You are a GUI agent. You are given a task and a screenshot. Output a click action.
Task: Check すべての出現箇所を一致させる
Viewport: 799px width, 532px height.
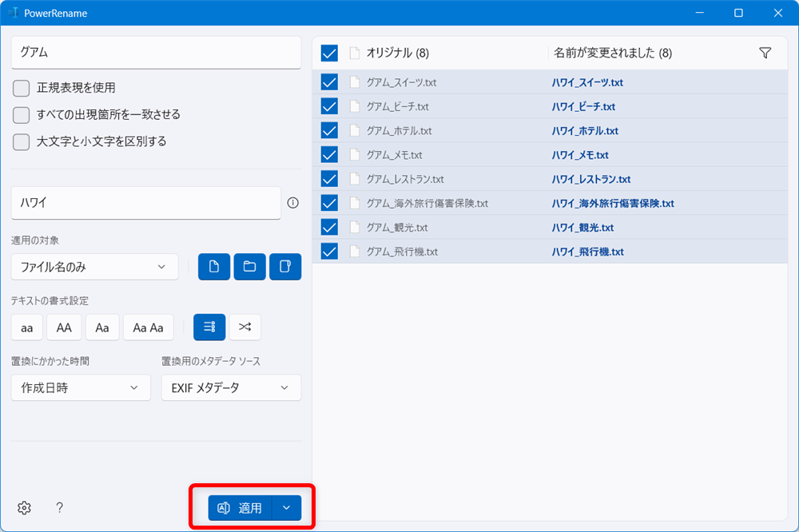[21, 115]
